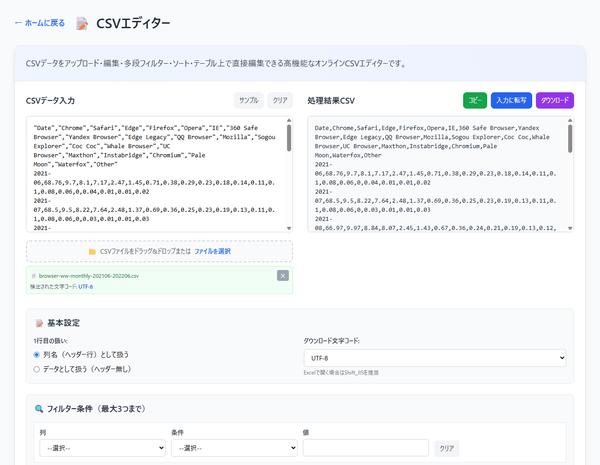Screen dimensions: 600x465
Task: Click the file icon beside the uploaded filename
Action: [x=34, y=275]
